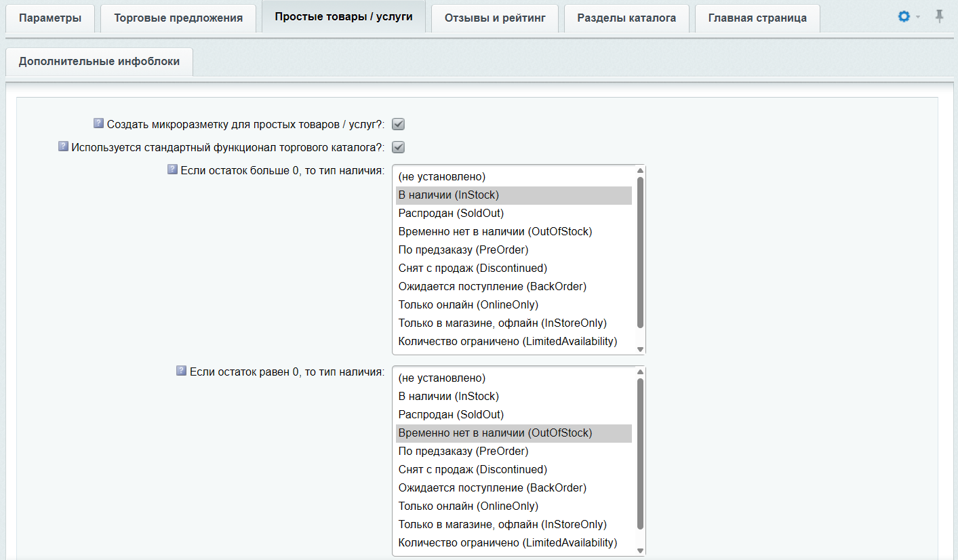Screen dimensions: 958x560
Task: Select 'Количество ограничено' in the 'равен 0' list
Action: 514,543
